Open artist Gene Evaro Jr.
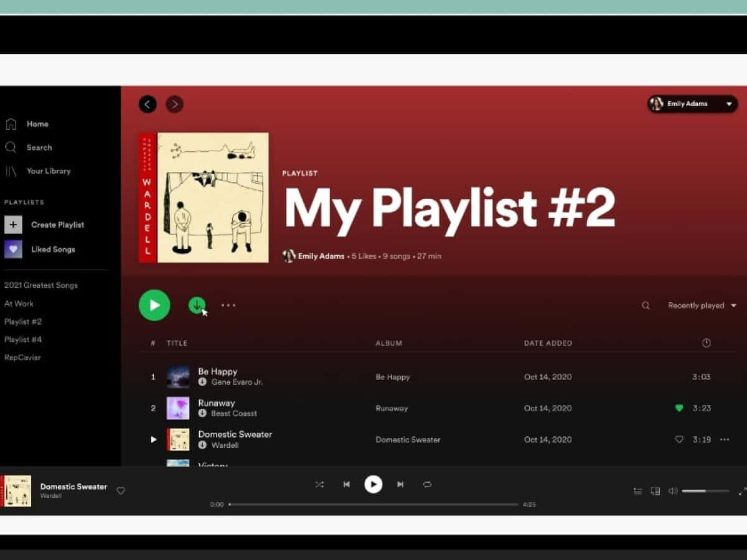The width and height of the screenshot is (747, 560). pyautogui.click(x=237, y=382)
